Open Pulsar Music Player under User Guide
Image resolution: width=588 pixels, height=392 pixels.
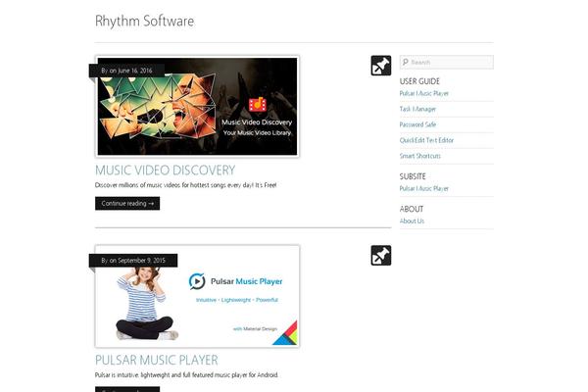click(423, 93)
